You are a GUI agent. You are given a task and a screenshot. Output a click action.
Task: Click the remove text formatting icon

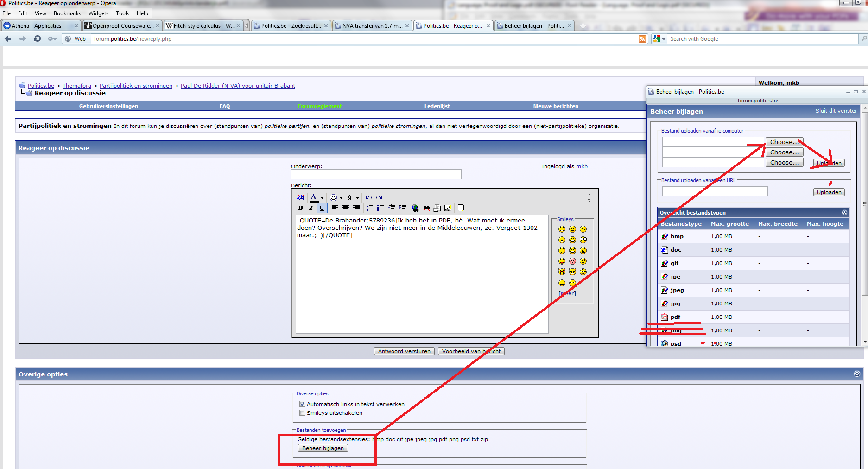[301, 197]
